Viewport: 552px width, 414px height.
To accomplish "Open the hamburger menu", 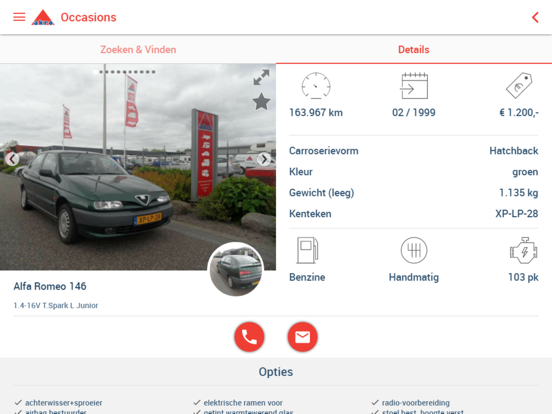I will tap(19, 17).
